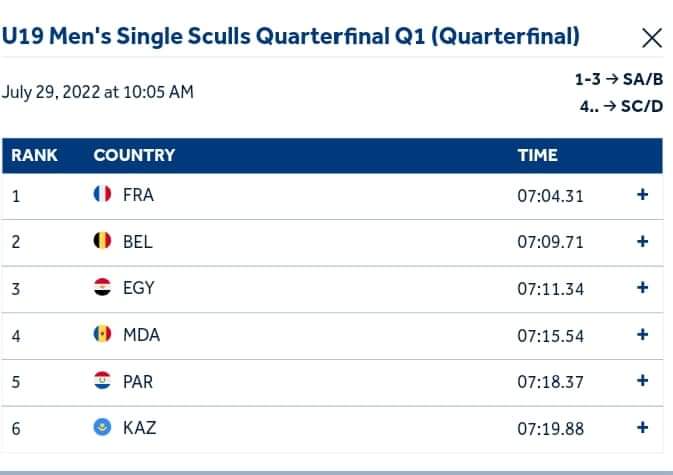Expand MDA row details with plus icon

coord(642,334)
